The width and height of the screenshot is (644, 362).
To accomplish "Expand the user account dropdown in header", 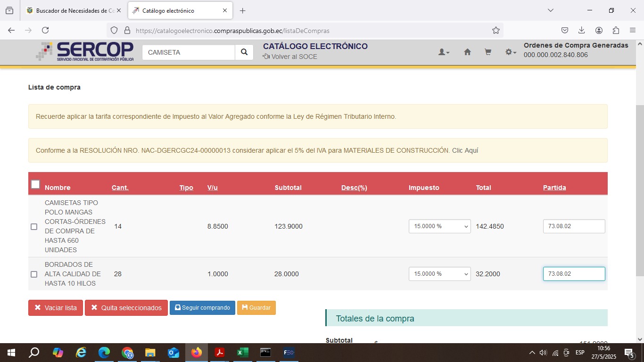I will [444, 52].
